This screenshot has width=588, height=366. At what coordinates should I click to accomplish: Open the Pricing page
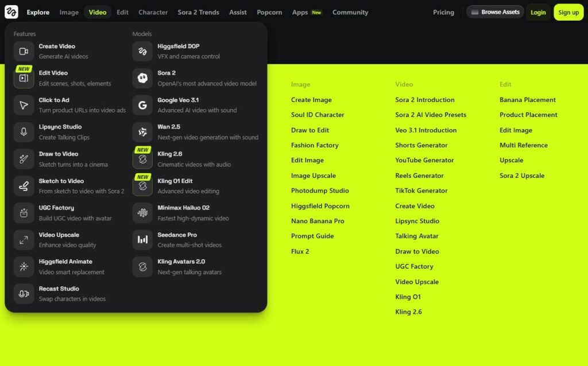pos(443,12)
